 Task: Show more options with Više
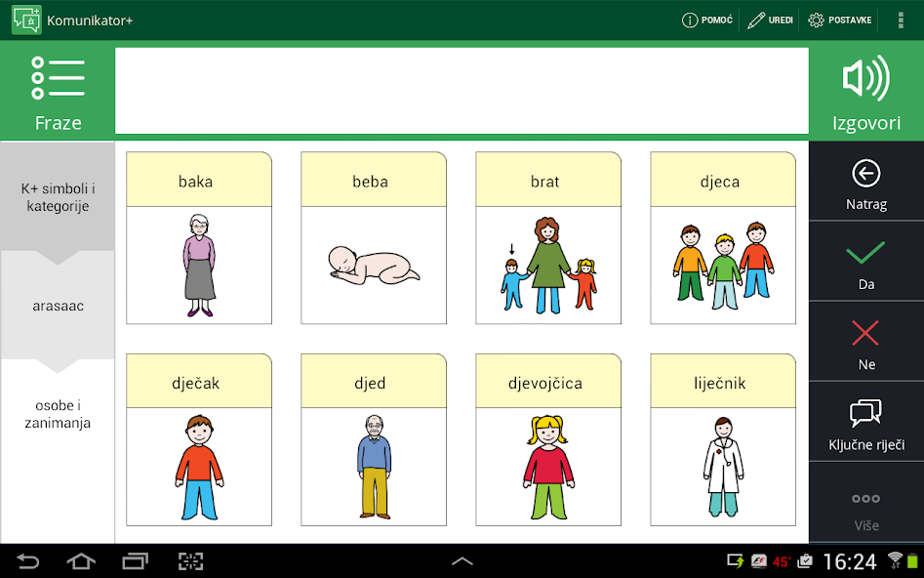point(865,509)
